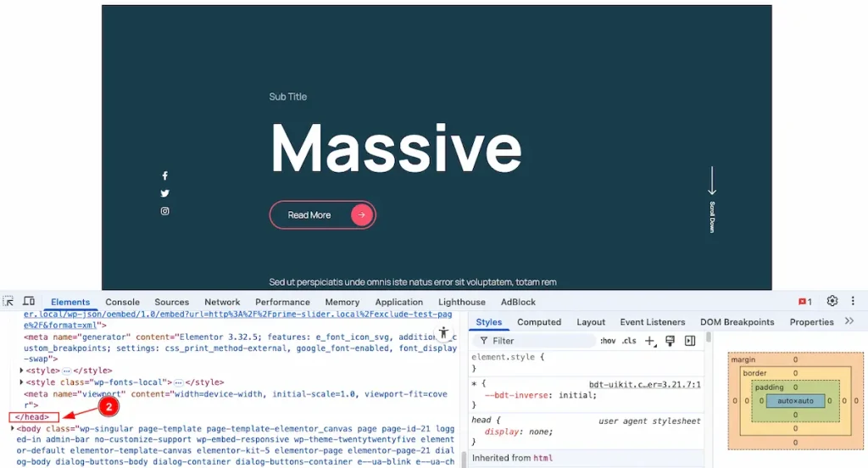
Task: Click the accessibility icon in Elements panel
Action: (x=443, y=334)
